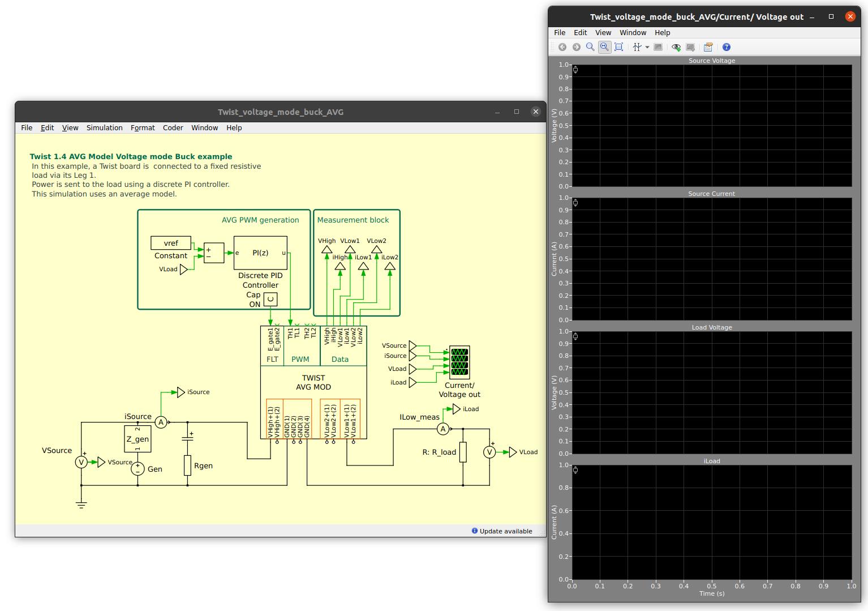
Task: Open the Simulation menu
Action: (x=105, y=128)
